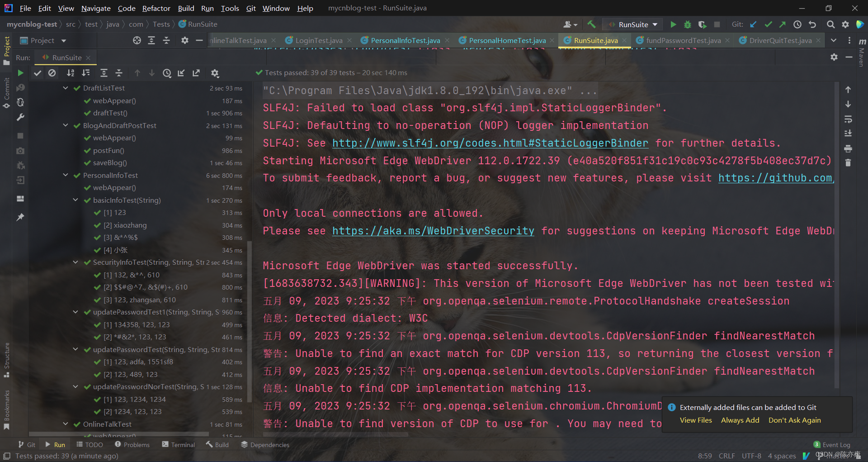Close the RunSuite.java editor tab
This screenshot has height=462, width=868.
tap(624, 40)
